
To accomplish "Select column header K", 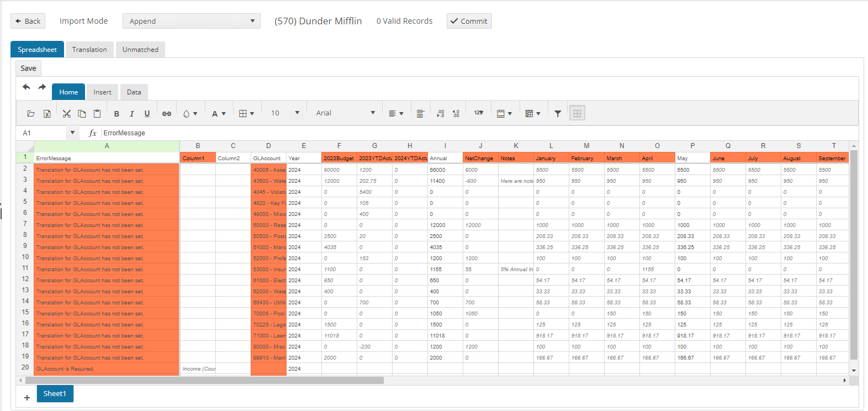I will 516,146.
